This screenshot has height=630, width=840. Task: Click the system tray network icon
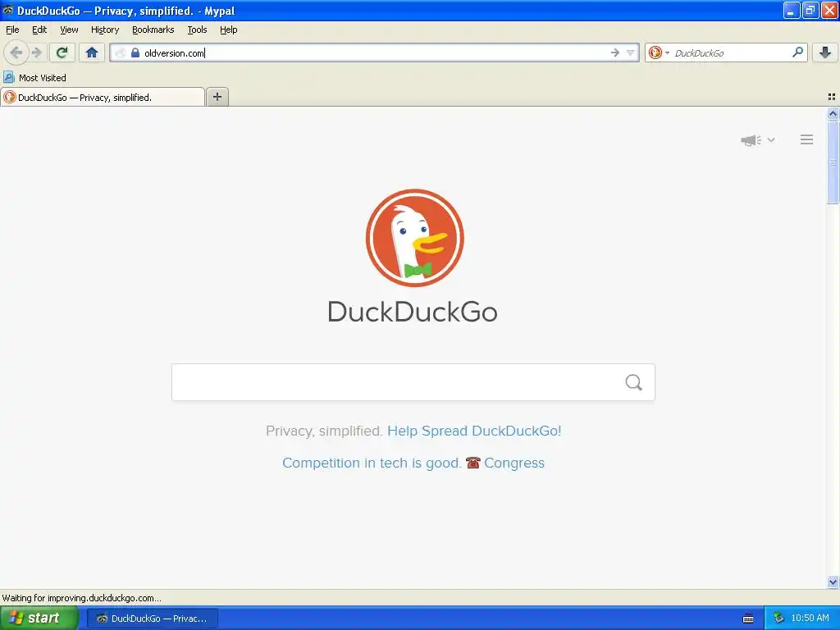click(778, 619)
